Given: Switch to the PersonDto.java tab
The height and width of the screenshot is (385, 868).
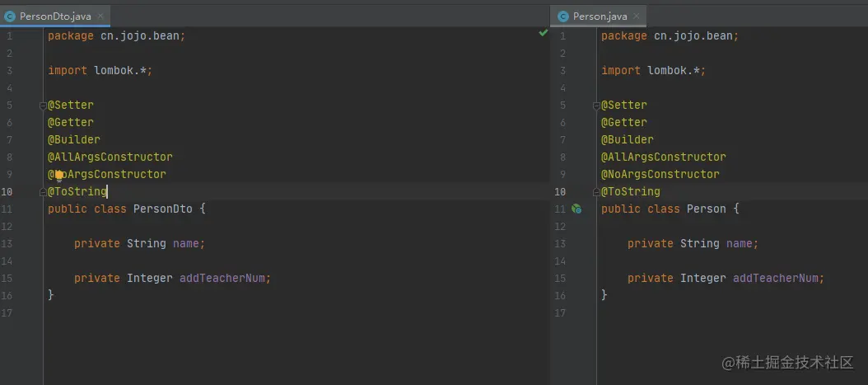Looking at the screenshot, I should click(55, 16).
